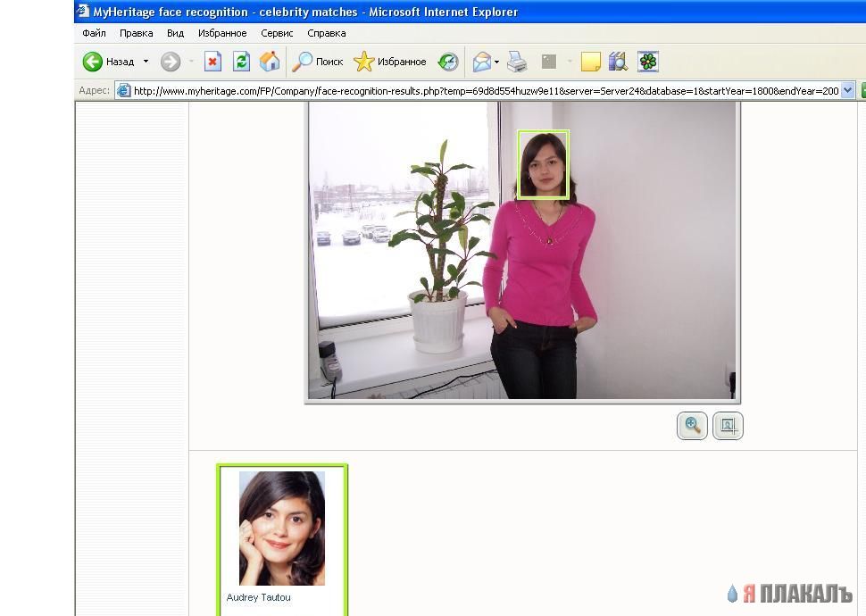Open the Mail button dropdown arrow
866x616 pixels.
tap(496, 62)
